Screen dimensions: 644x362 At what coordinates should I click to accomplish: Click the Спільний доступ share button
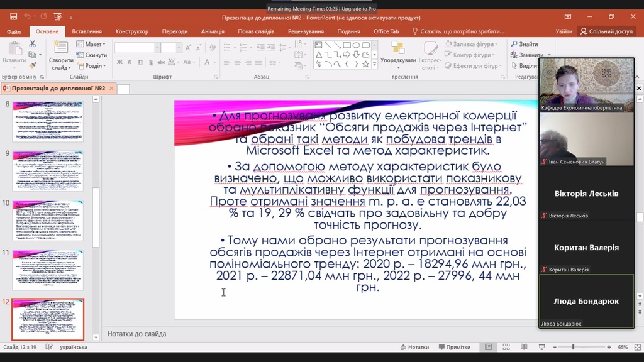coord(606,31)
